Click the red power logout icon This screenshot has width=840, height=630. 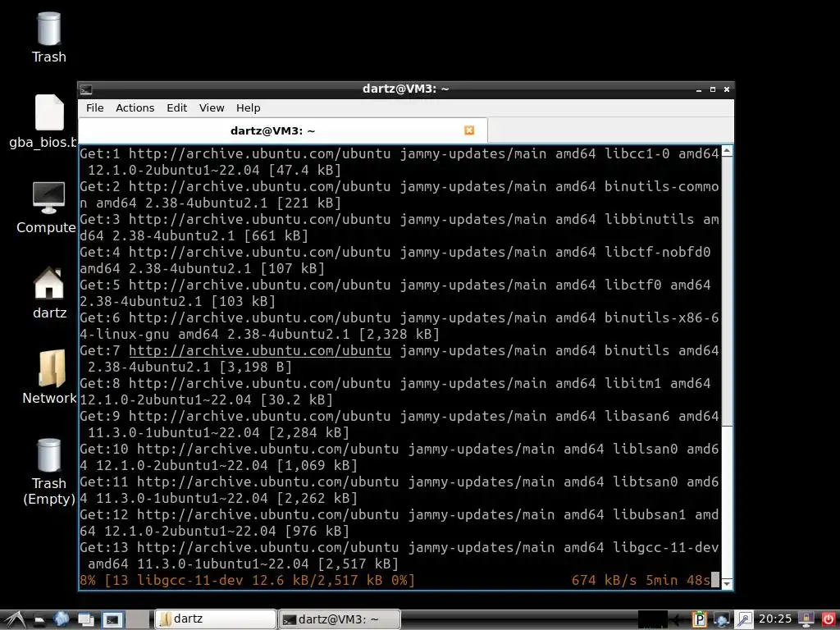[829, 619]
